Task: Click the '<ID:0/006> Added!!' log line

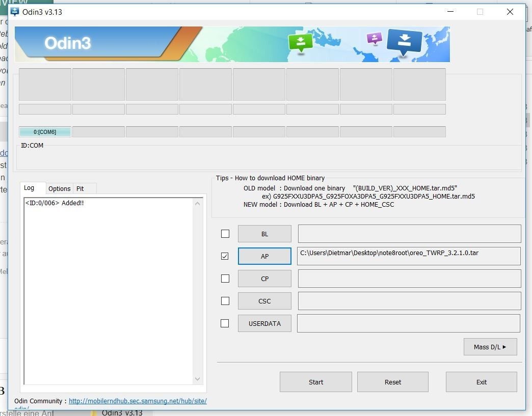Action: [x=55, y=203]
